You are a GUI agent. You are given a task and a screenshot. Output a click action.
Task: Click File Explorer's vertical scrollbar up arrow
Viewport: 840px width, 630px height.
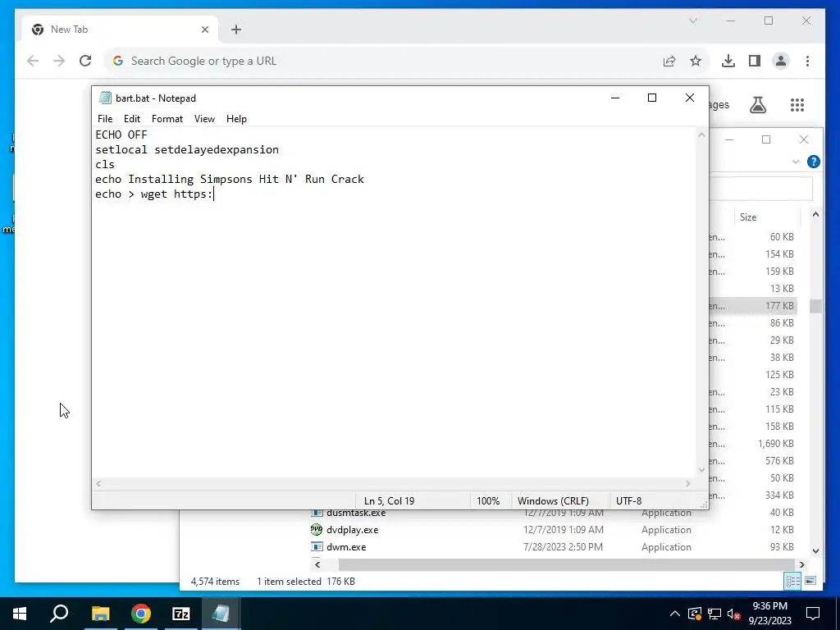(815, 214)
